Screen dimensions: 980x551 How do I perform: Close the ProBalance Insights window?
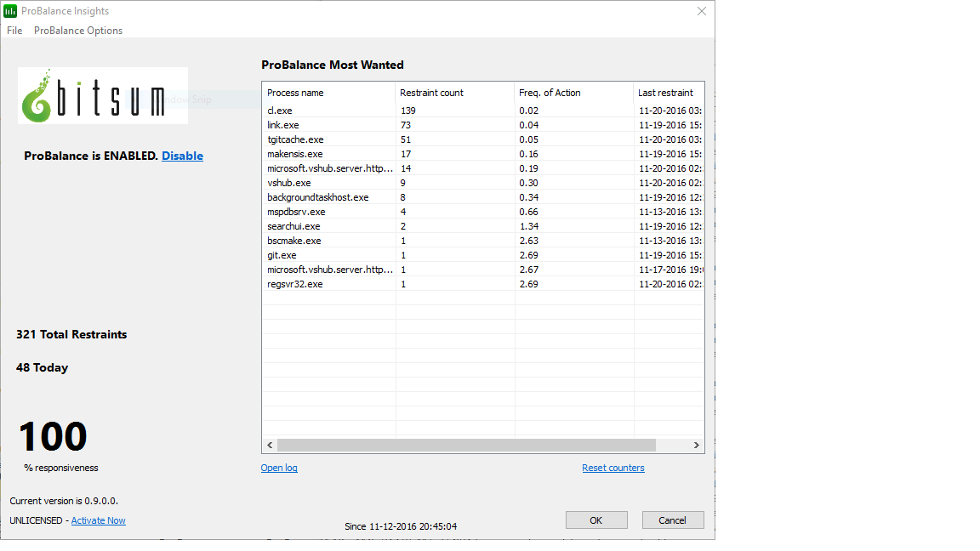pyautogui.click(x=702, y=11)
